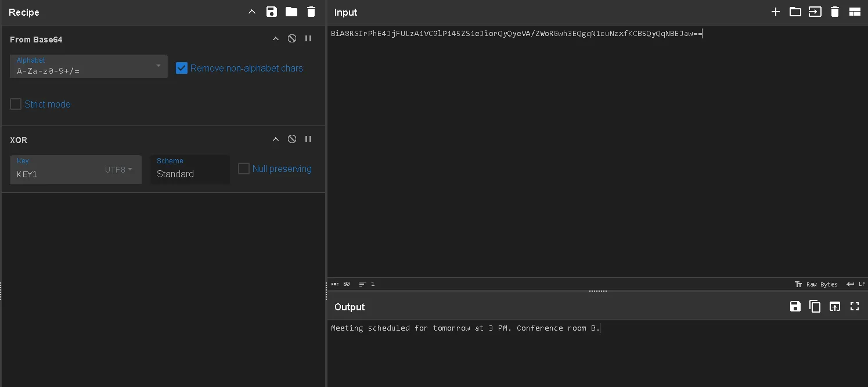Disable the From Base64 operation

(292, 38)
